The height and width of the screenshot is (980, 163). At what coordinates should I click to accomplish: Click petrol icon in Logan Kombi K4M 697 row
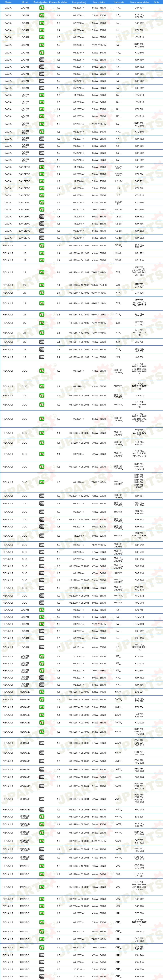point(42,671)
